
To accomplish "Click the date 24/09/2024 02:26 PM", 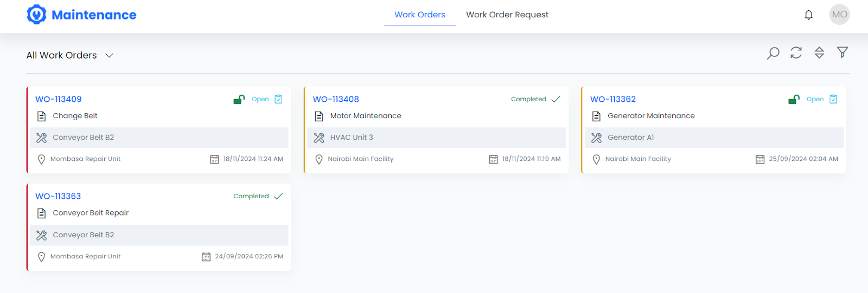I will tap(249, 257).
